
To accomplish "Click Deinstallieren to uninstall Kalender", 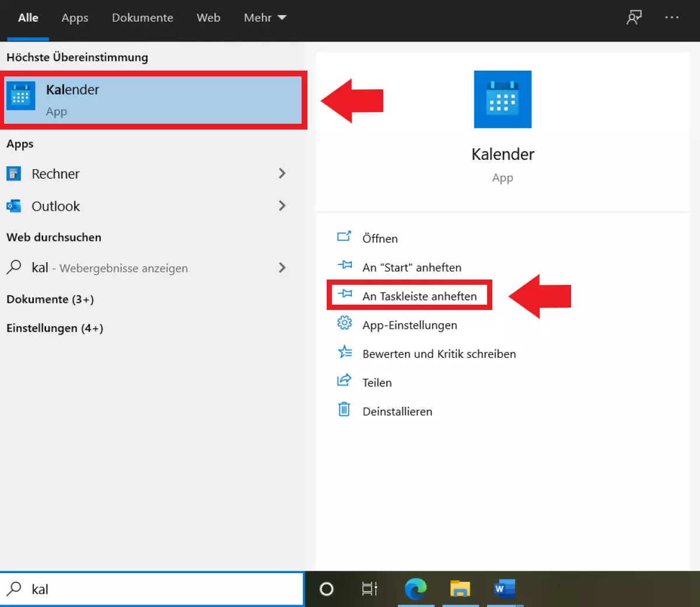I will (x=397, y=411).
